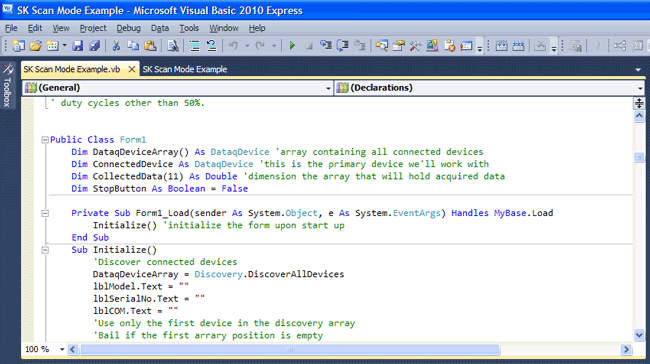Open the Window menu

224,28
